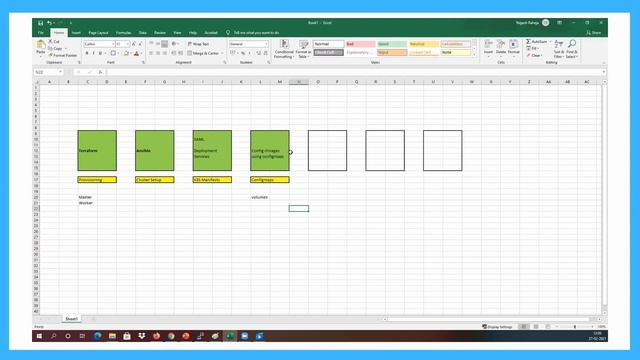Toggle Wrap Text
The width and height of the screenshot is (640, 360).
pos(198,44)
